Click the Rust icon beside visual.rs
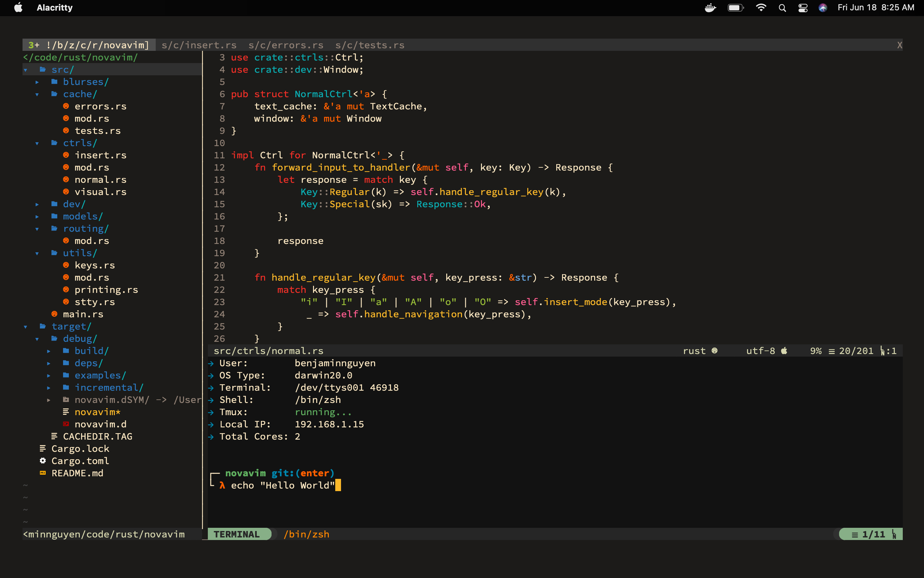Screen dimensions: 924x578 click(66, 191)
